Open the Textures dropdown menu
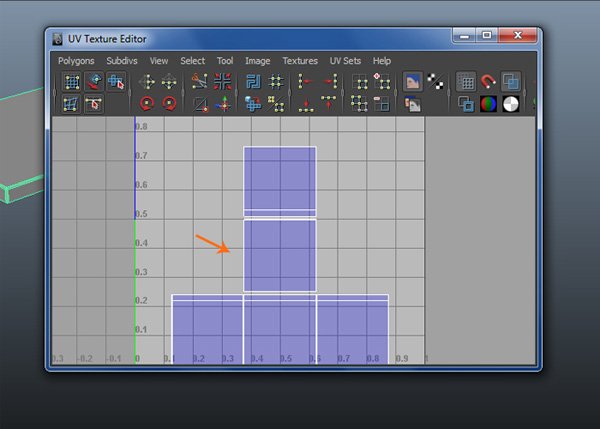This screenshot has width=600, height=429. tap(300, 61)
